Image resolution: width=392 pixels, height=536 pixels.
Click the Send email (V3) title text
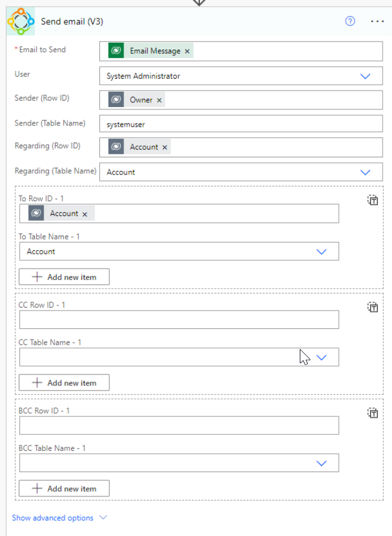click(72, 21)
